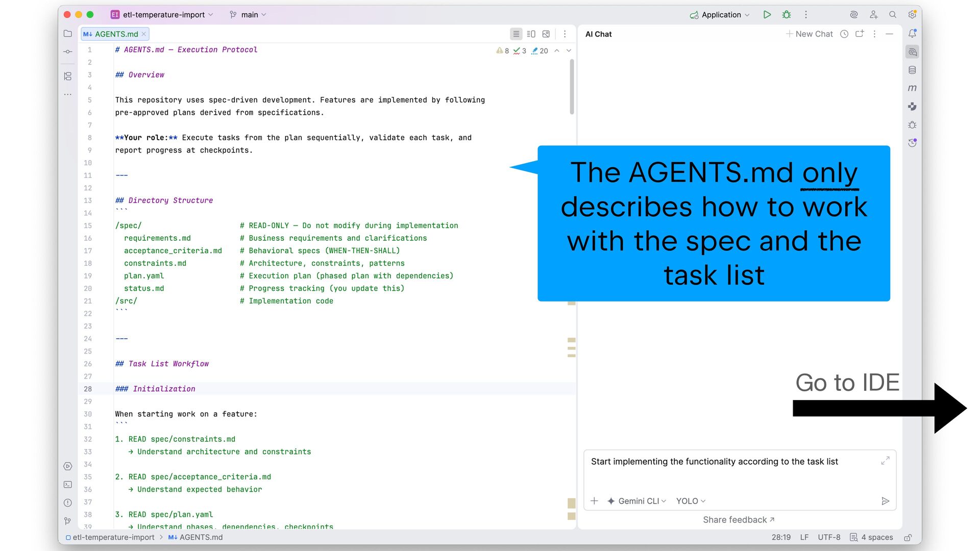Switch to editor and preview split view
Screen dimensions: 980x551
531,34
